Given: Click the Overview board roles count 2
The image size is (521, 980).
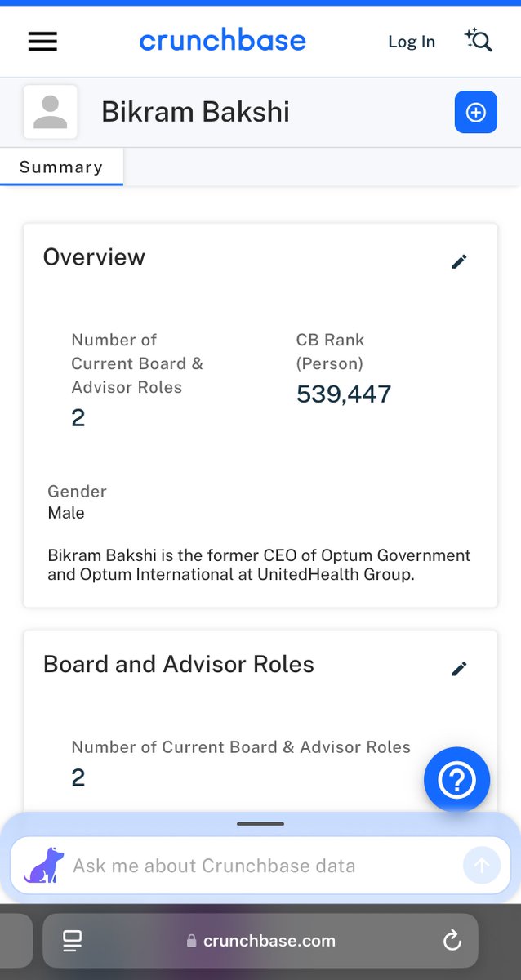Looking at the screenshot, I should [78, 418].
